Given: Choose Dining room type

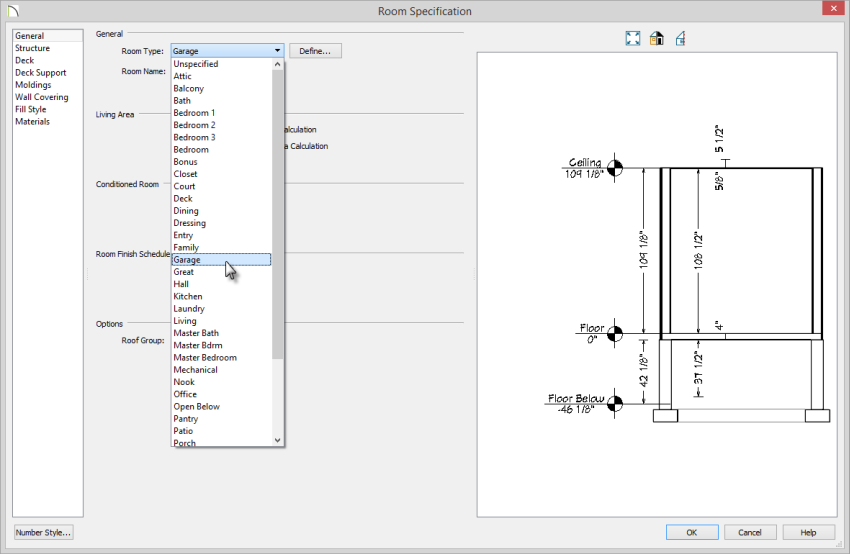Looking at the screenshot, I should click(x=221, y=211).
